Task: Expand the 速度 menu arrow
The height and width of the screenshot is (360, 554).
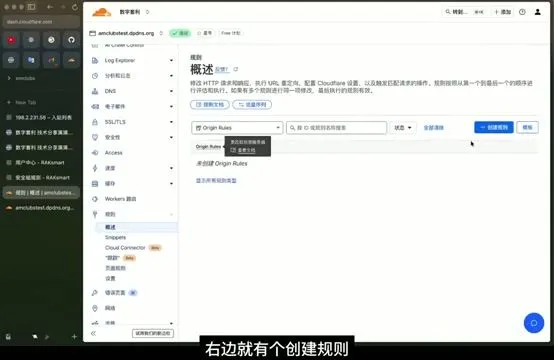Action: 171,168
